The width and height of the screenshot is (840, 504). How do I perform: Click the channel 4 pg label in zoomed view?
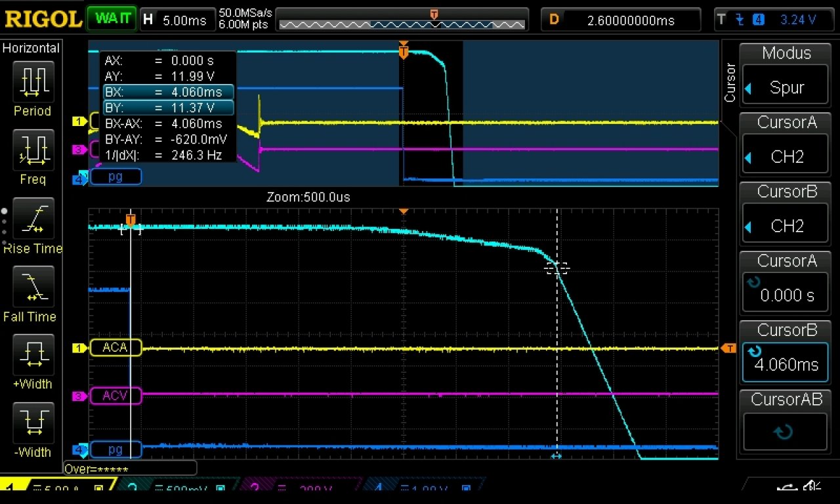tap(115, 450)
